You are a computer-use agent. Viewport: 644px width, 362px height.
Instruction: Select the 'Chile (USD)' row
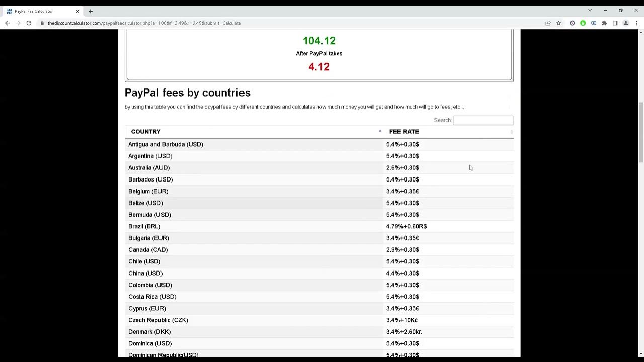319,261
